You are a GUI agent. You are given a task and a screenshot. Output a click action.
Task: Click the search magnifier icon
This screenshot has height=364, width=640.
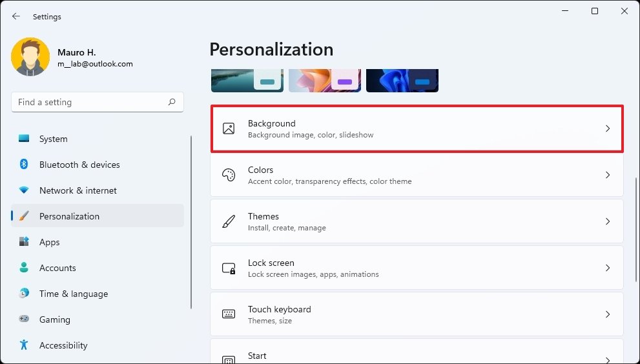172,102
